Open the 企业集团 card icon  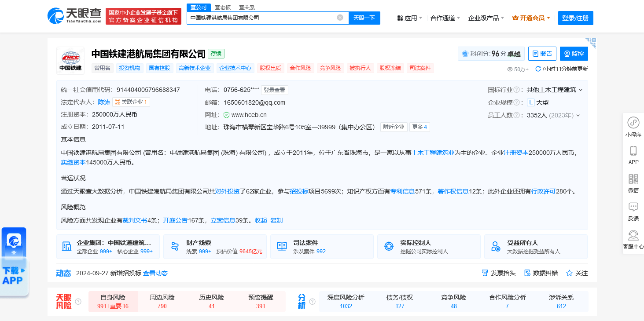point(67,246)
